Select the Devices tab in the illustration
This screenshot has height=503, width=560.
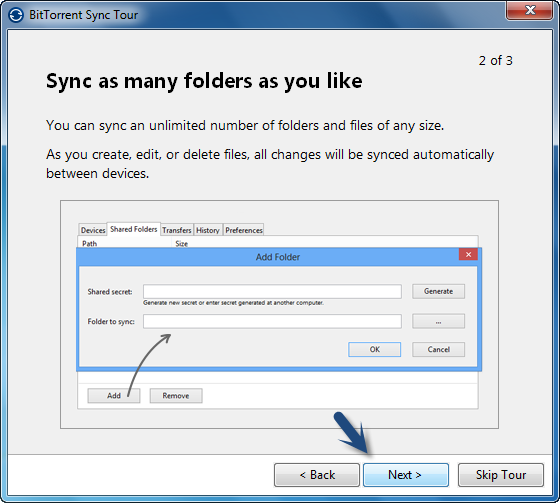click(x=93, y=230)
